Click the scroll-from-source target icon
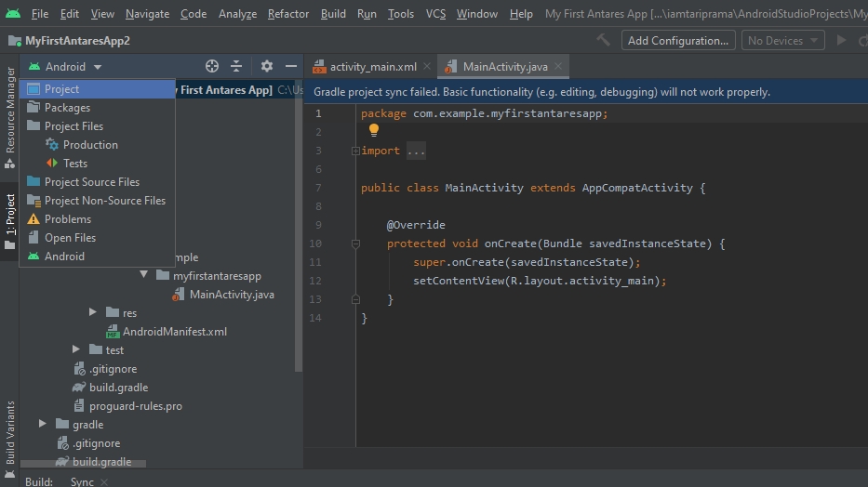Screen dimensions: 868x487 point(212,66)
